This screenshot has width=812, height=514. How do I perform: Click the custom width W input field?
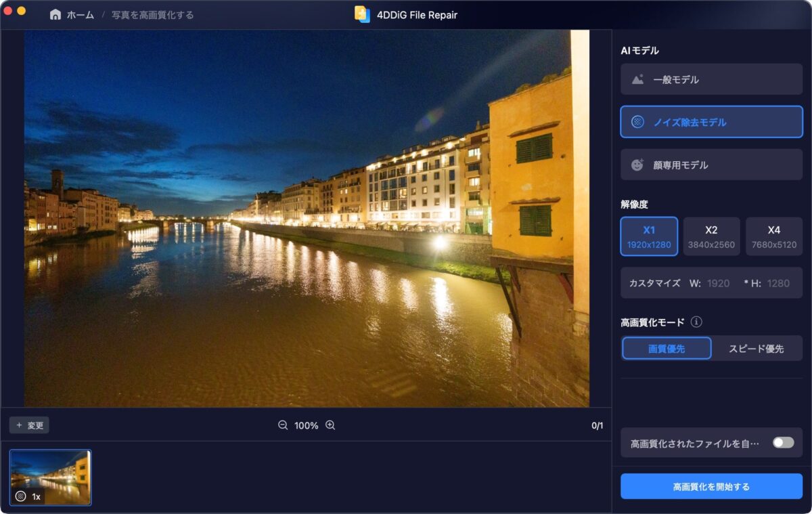click(x=719, y=283)
